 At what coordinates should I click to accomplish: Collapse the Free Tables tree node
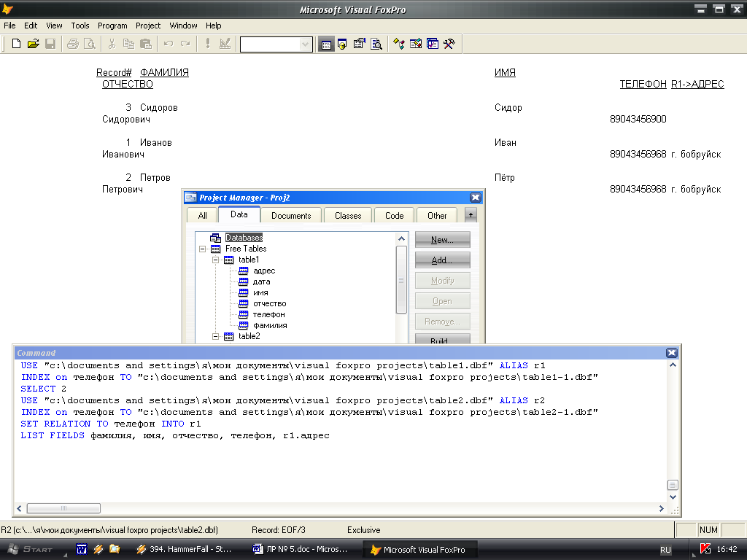tap(202, 249)
